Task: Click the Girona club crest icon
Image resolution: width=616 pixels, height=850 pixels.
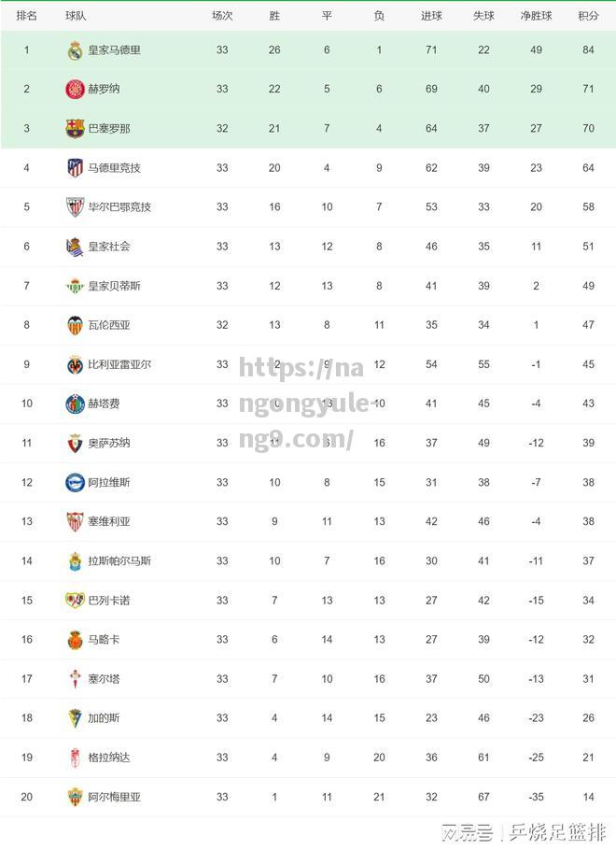Action: (x=75, y=90)
